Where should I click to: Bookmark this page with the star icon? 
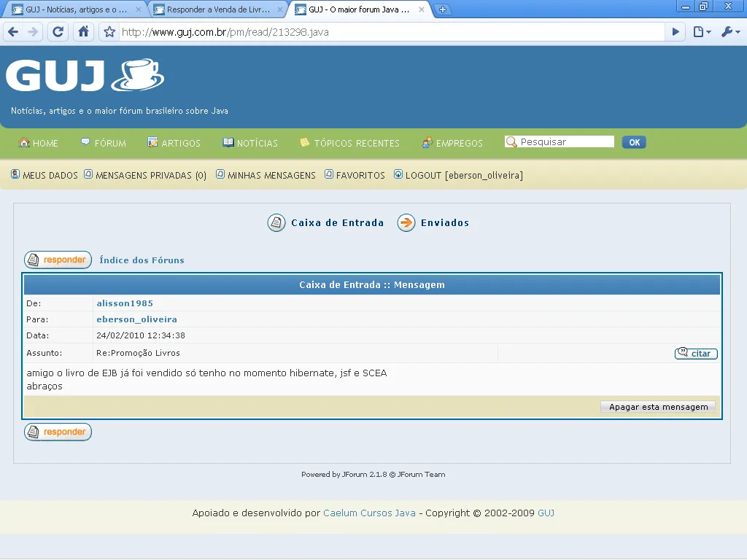click(109, 32)
